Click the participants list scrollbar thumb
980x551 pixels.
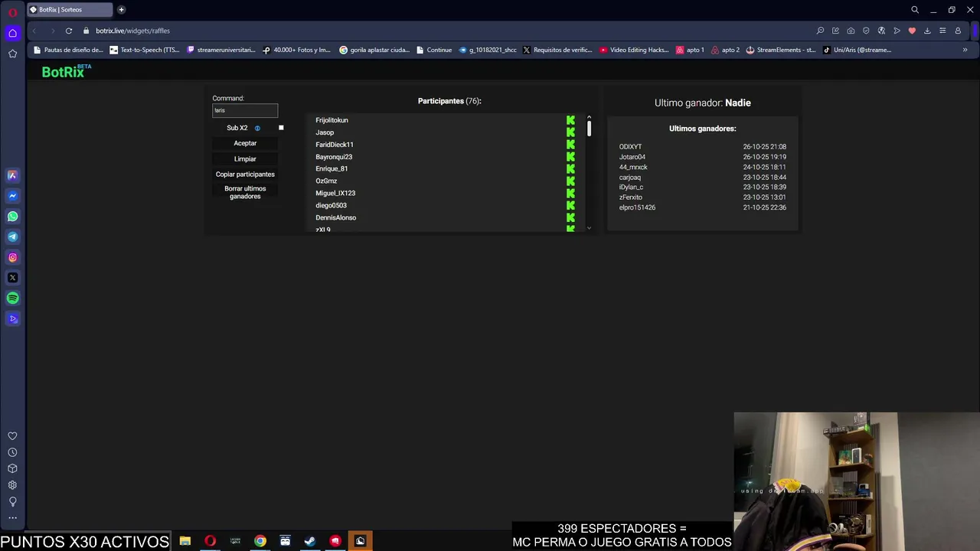589,129
